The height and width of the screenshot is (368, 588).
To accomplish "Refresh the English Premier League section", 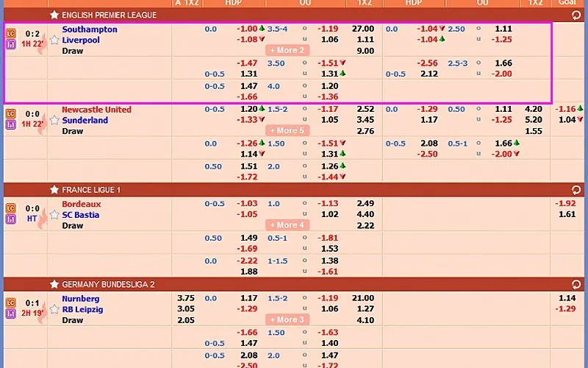I will [x=576, y=15].
